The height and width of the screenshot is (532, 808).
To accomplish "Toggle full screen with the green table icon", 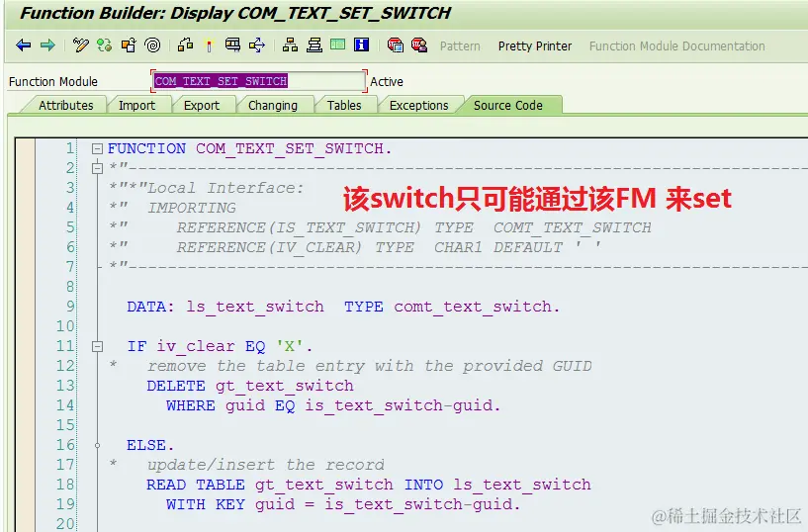I will (337, 45).
